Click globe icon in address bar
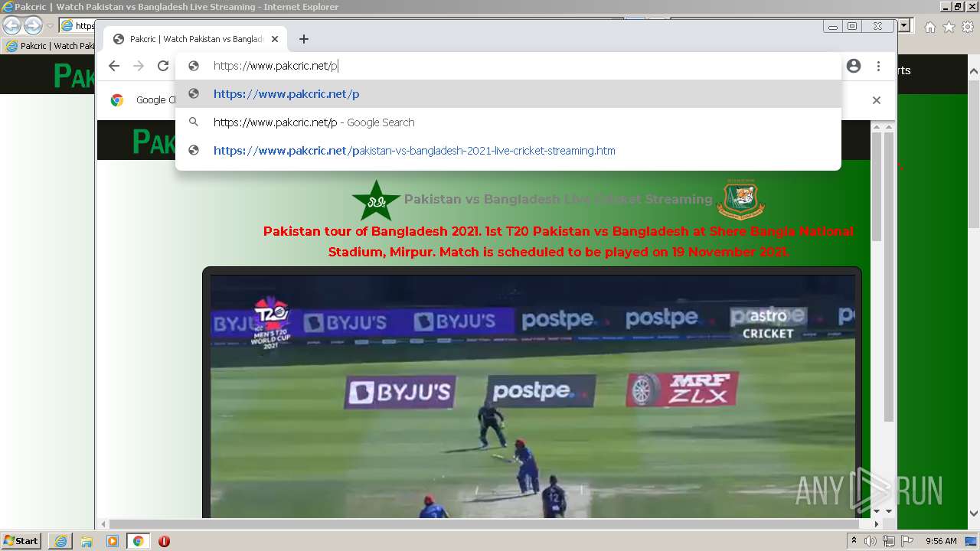Viewport: 980px width, 551px height. tap(194, 66)
